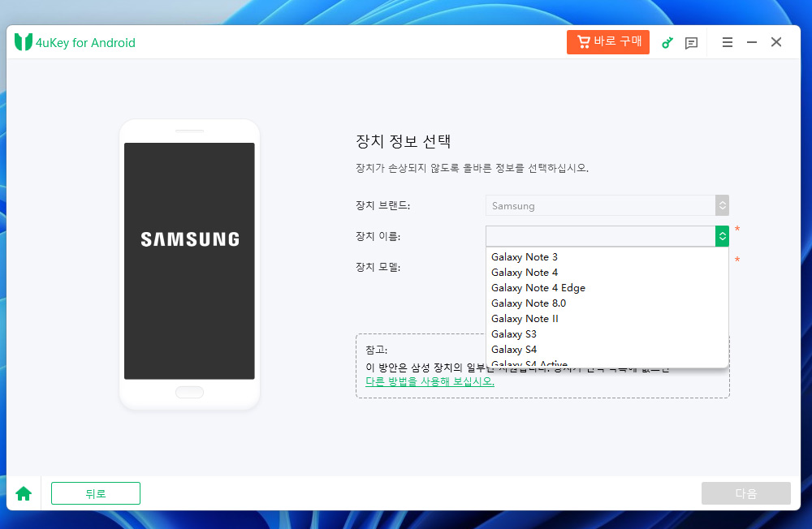Screen dimensions: 812x529
Task: Open the 장치 브랜드 Samsung dropdown
Action: point(607,205)
